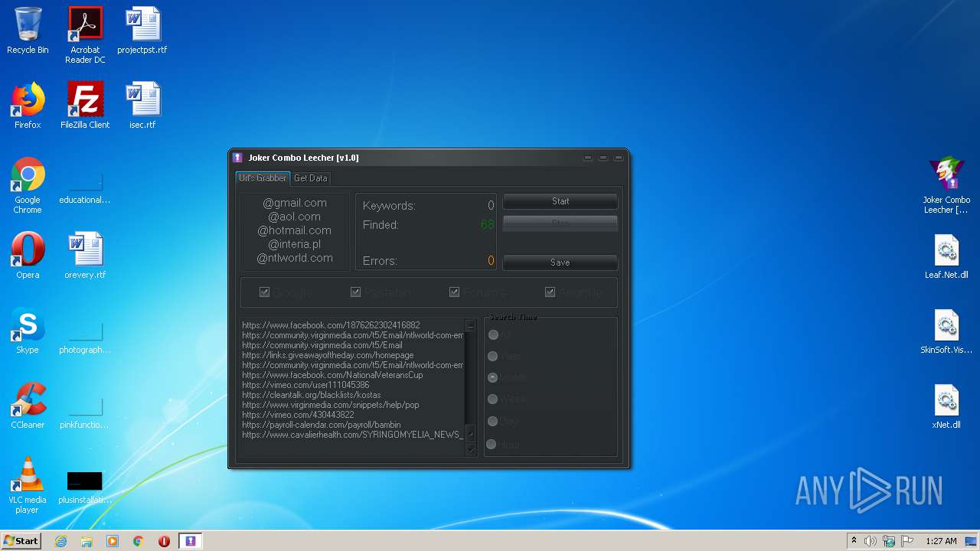Viewport: 980px width, 551px height.
Task: Click the URL list scroll up arrow
Action: click(x=471, y=325)
